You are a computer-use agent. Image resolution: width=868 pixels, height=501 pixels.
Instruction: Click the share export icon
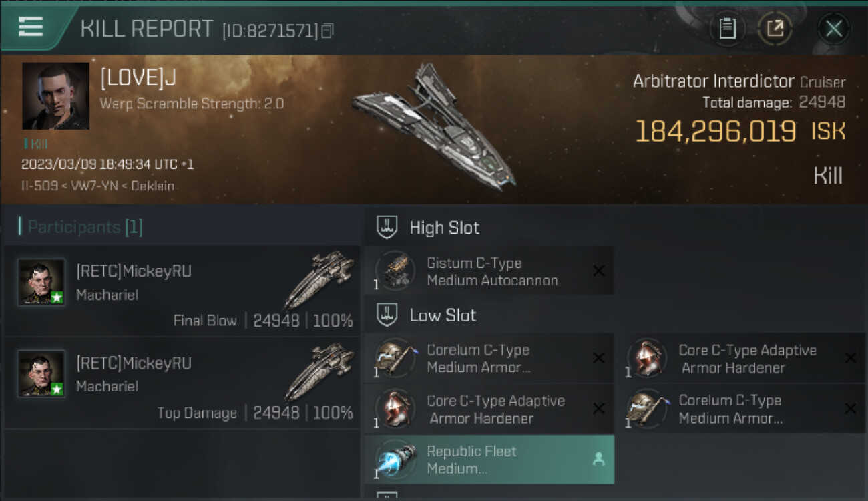[x=775, y=29]
